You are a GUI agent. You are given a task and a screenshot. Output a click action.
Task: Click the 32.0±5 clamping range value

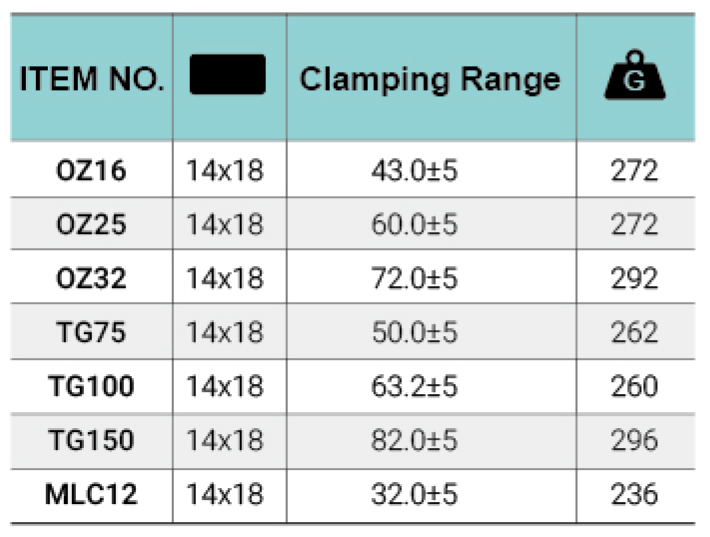point(414,494)
